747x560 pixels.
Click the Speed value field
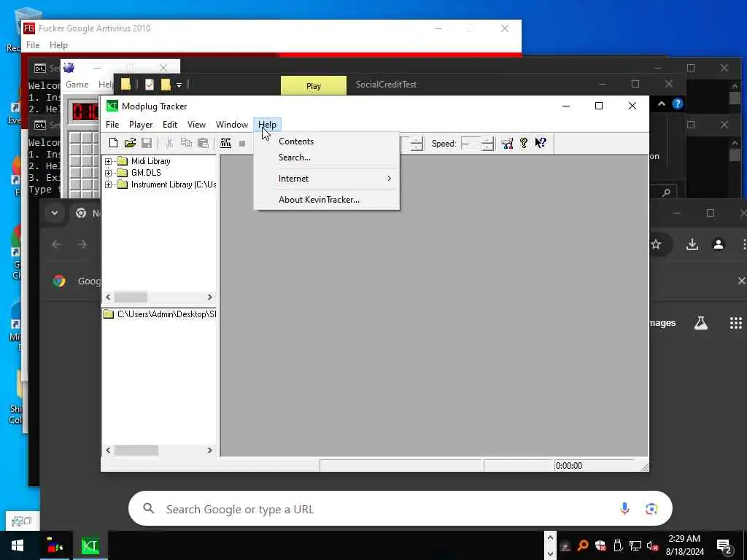(471, 144)
